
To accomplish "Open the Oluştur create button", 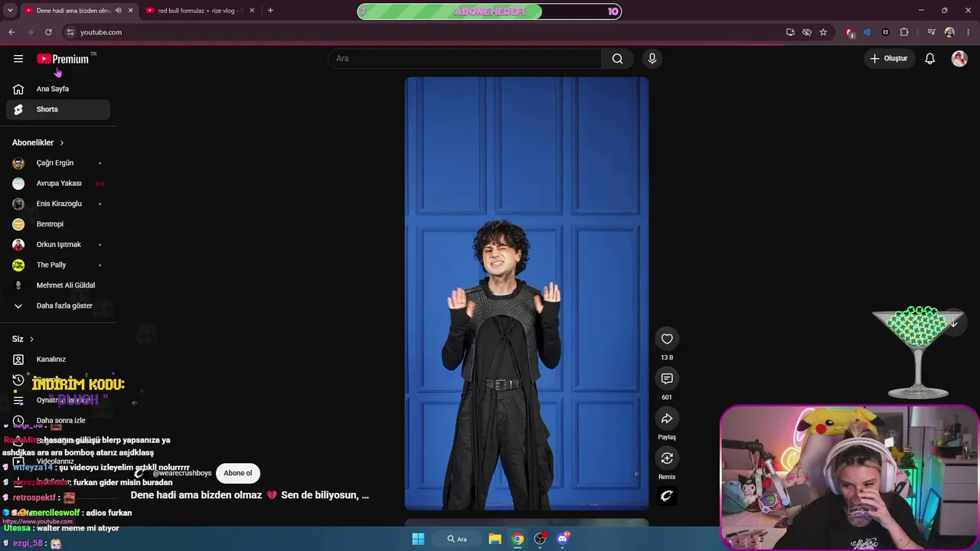I will pyautogui.click(x=888, y=59).
